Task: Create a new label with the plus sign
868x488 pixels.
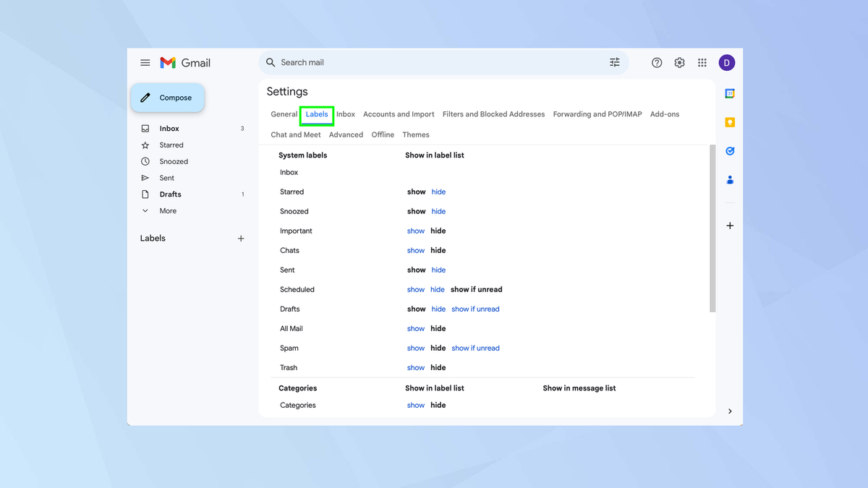Action: coord(240,237)
